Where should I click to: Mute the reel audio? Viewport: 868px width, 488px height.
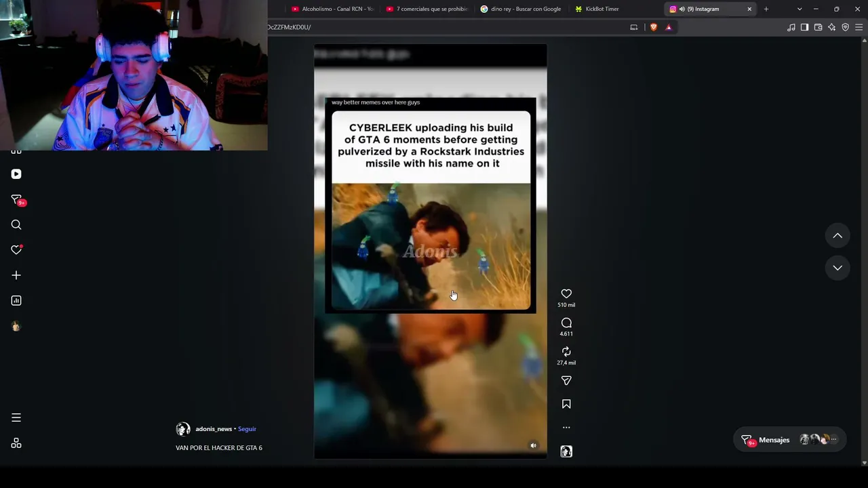(533, 445)
